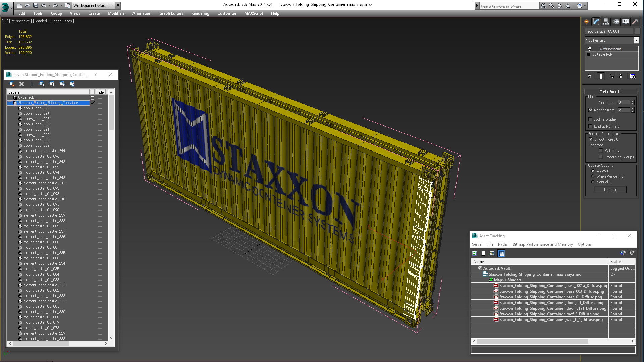The image size is (644, 362).
Task: Switch to Utilities hammer tab
Action: [x=635, y=22]
